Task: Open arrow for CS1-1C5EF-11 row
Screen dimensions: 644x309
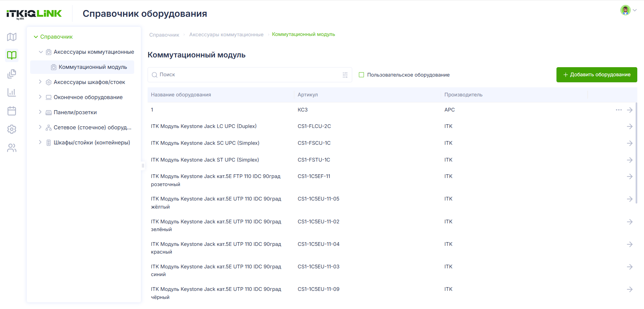Action: point(630,176)
